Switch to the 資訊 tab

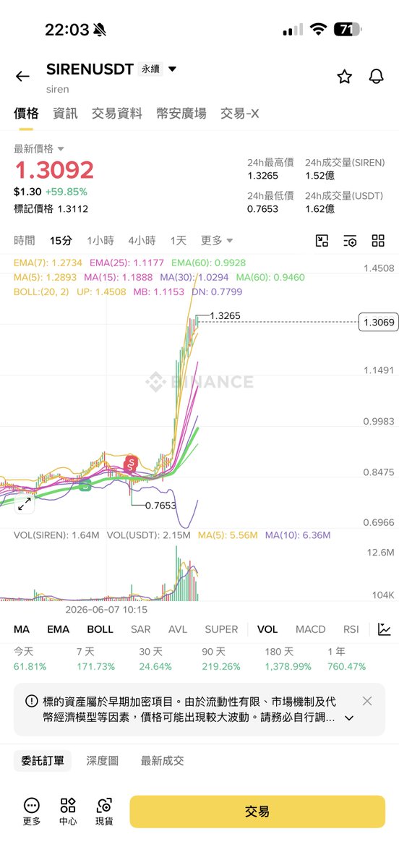(65, 113)
